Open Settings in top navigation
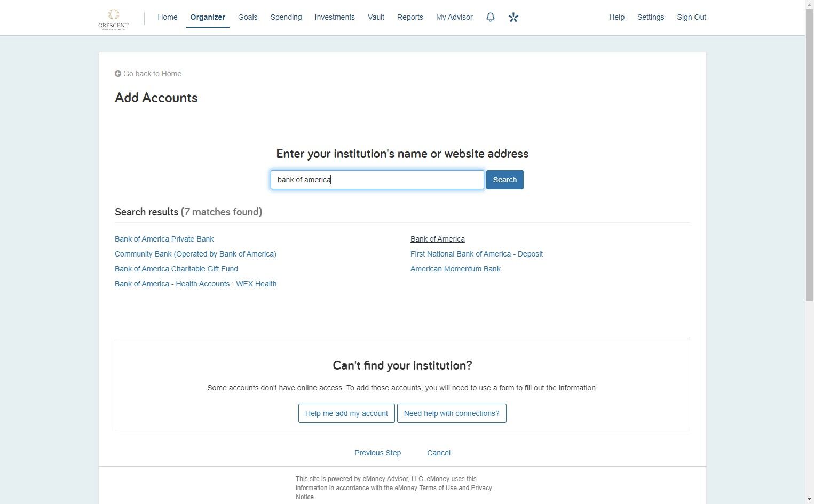Screen dimensions: 814x504 (651, 17)
